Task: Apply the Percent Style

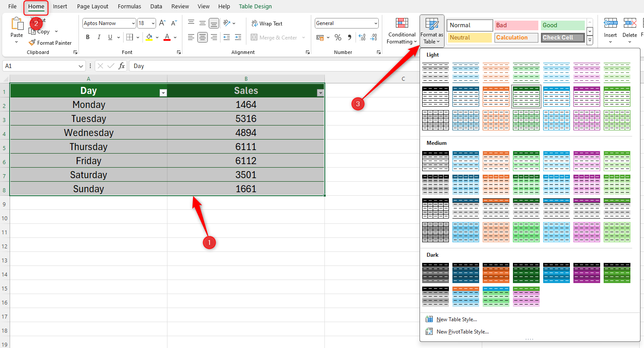Action: [x=338, y=38]
